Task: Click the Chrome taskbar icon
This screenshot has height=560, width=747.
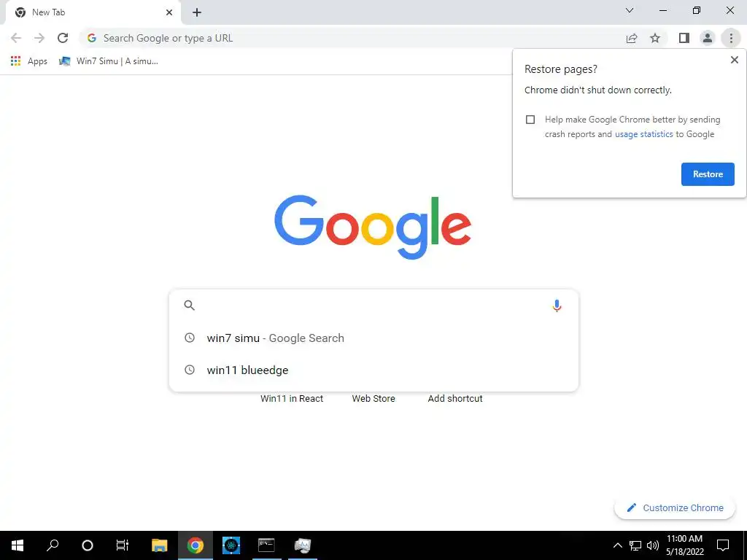Action: (x=196, y=545)
